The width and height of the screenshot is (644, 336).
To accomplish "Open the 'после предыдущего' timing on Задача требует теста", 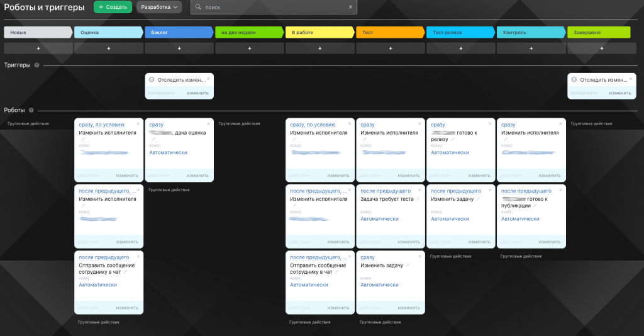I will 385,191.
